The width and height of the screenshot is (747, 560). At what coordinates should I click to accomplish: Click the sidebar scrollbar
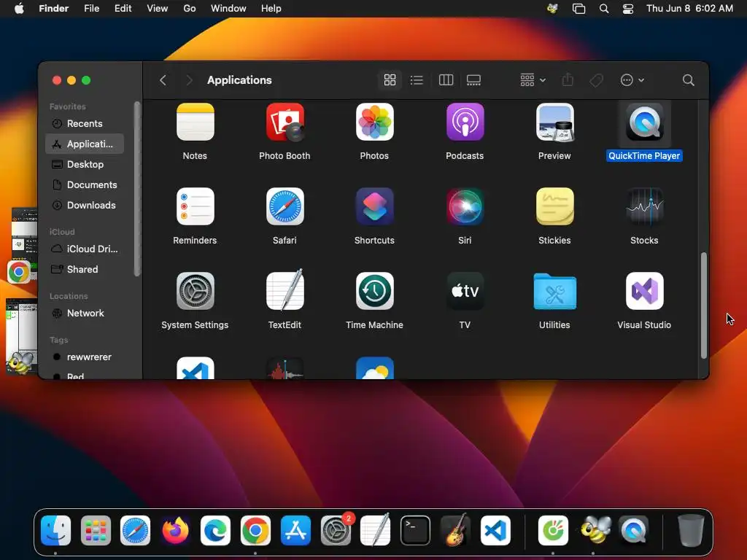click(x=137, y=189)
